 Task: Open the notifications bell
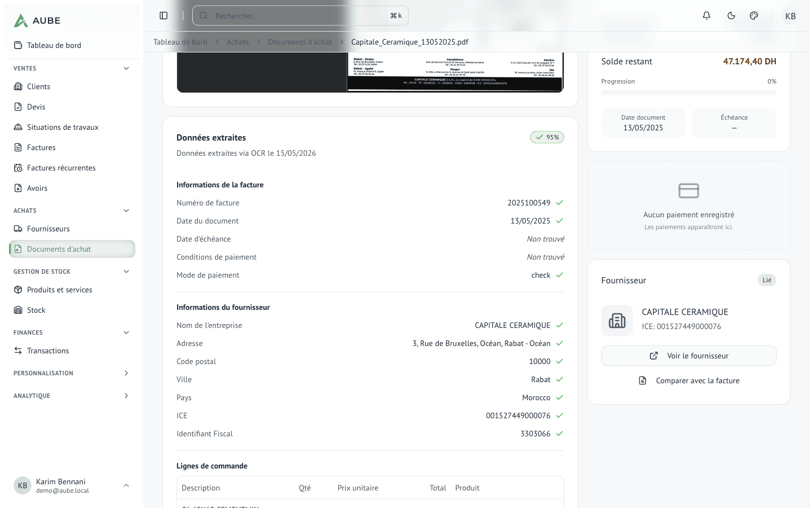point(707,16)
